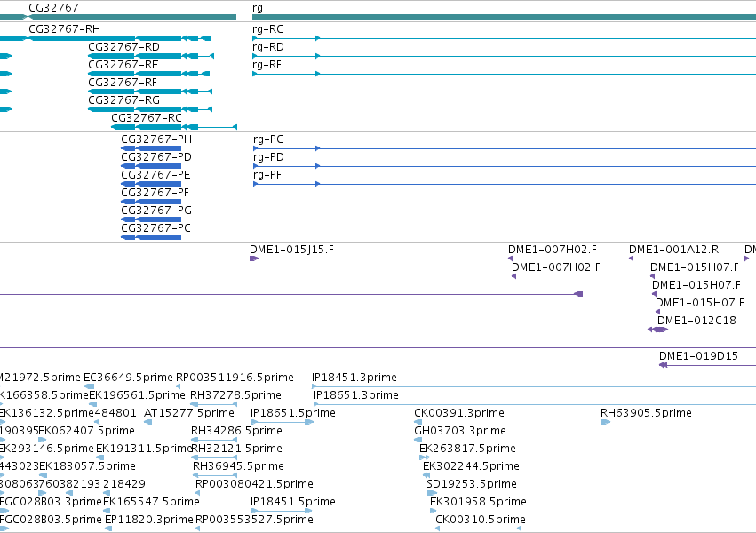Open the EK191311.5prime EST label
Screen dimensions: 756x533
[x=144, y=449]
